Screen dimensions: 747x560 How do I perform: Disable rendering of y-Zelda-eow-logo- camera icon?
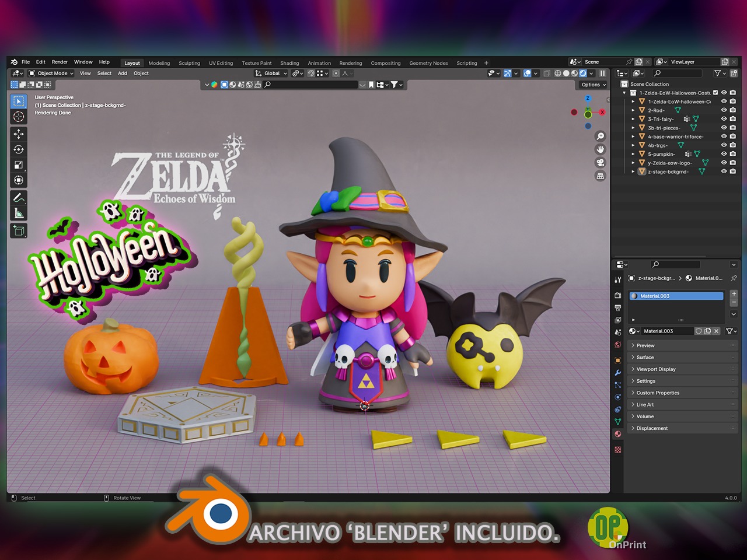tap(733, 163)
